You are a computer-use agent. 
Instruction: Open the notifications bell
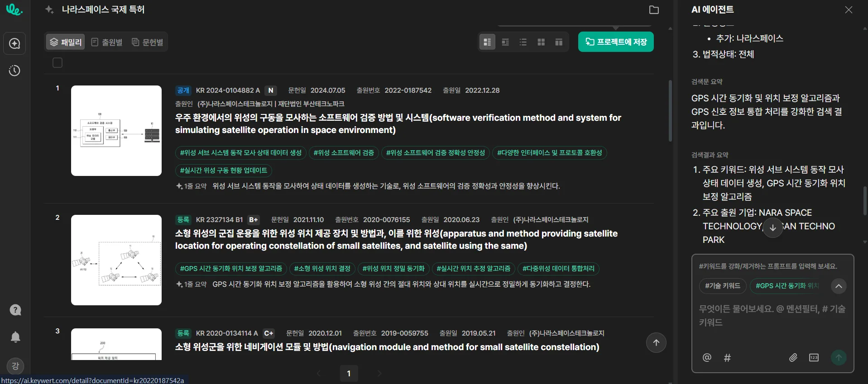coord(15,337)
